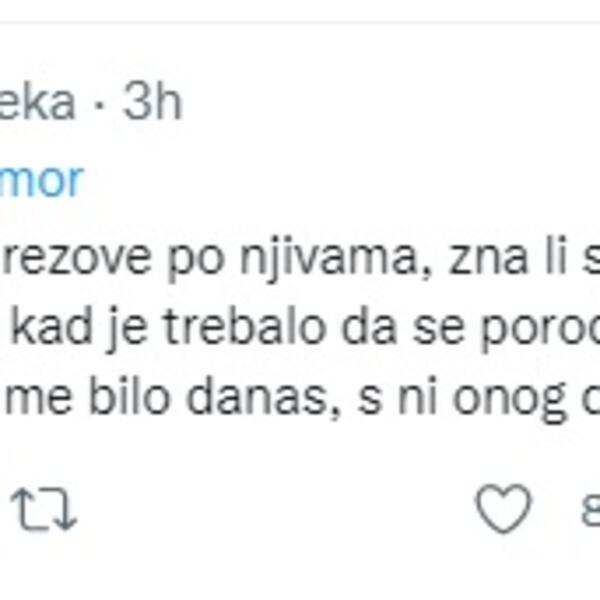Like the tweet with the heart icon

tap(502, 511)
